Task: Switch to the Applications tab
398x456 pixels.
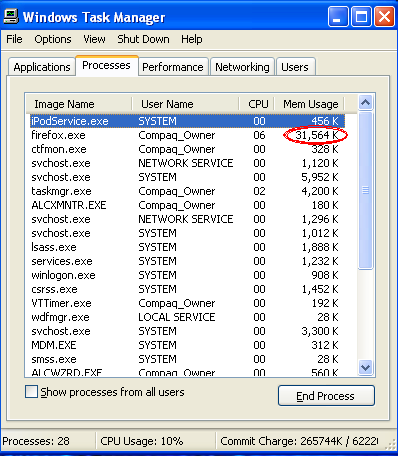Action: click(x=42, y=67)
